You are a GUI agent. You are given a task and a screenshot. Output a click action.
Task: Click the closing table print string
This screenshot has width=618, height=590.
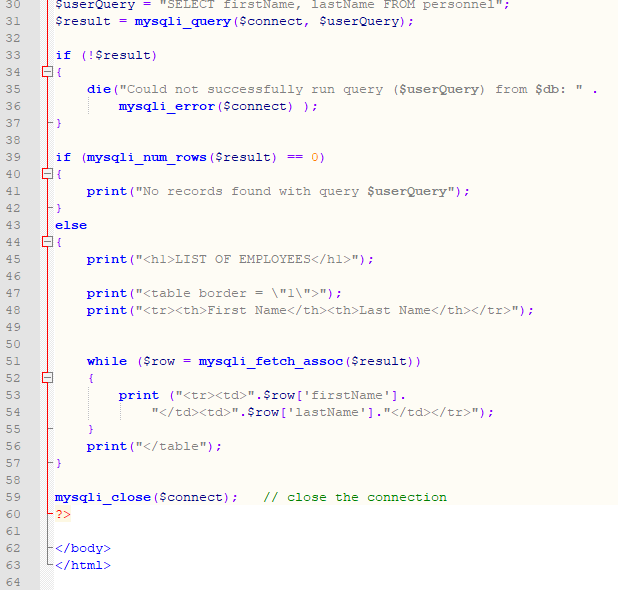171,446
